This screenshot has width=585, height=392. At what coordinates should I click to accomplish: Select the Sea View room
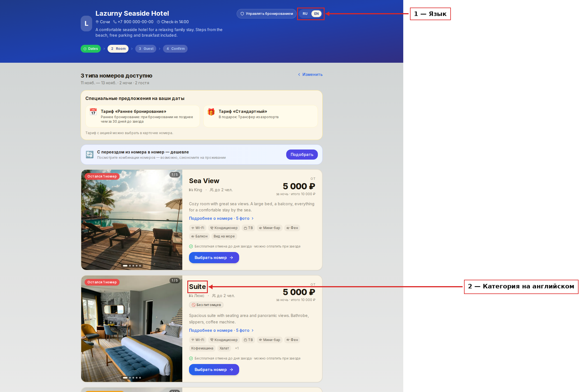pyautogui.click(x=214, y=258)
